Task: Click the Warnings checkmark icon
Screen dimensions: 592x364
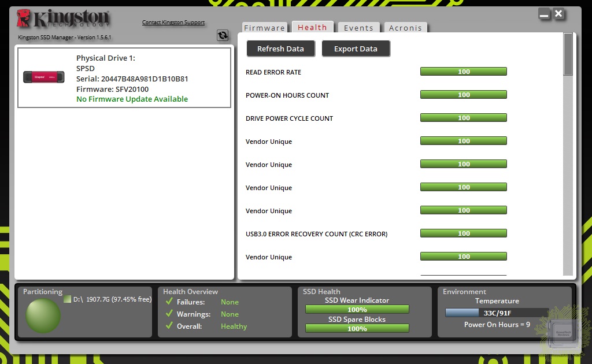Action: pyautogui.click(x=169, y=314)
